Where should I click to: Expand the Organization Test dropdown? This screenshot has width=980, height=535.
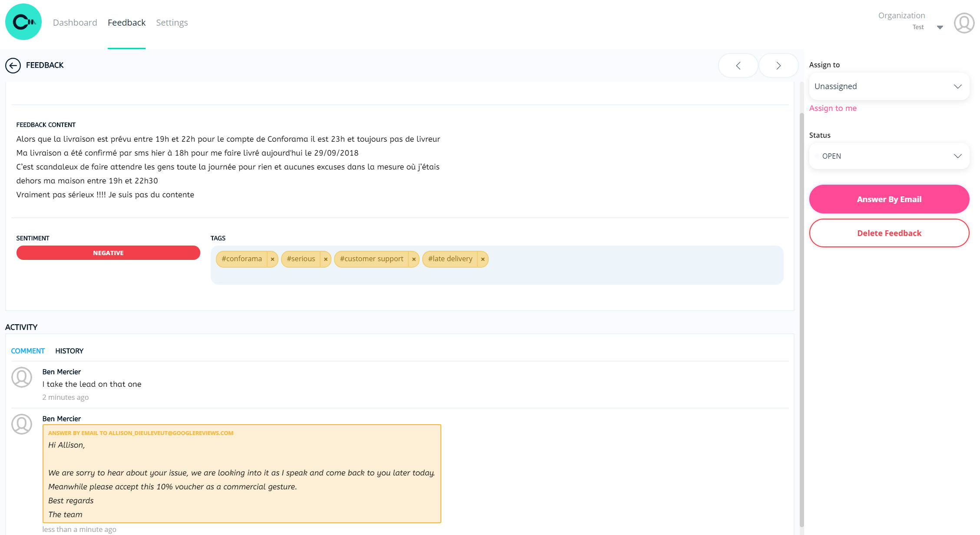pos(940,27)
